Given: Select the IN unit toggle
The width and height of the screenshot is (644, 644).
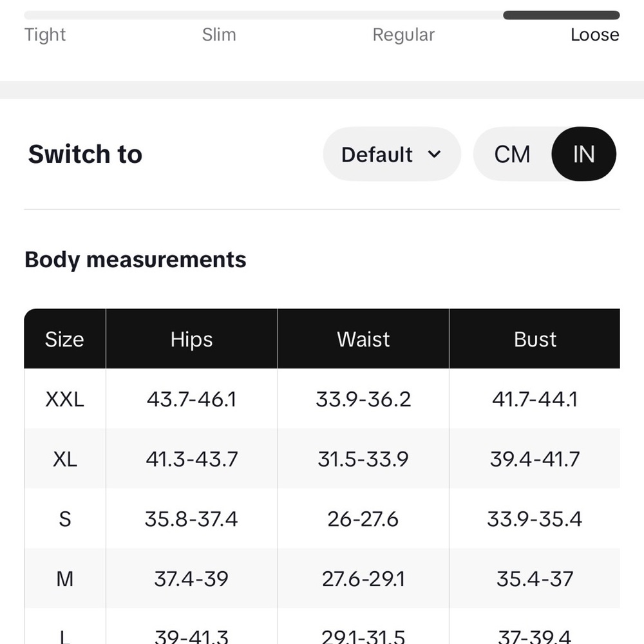Looking at the screenshot, I should click(x=583, y=154).
